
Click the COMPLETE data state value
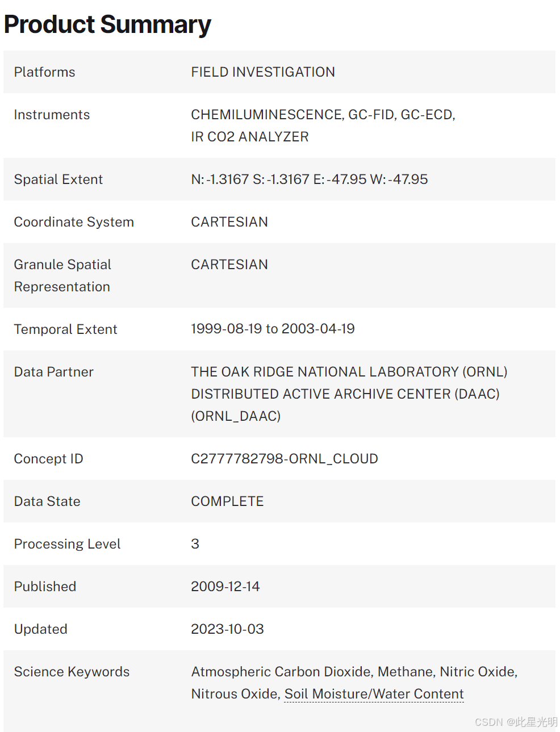(227, 501)
